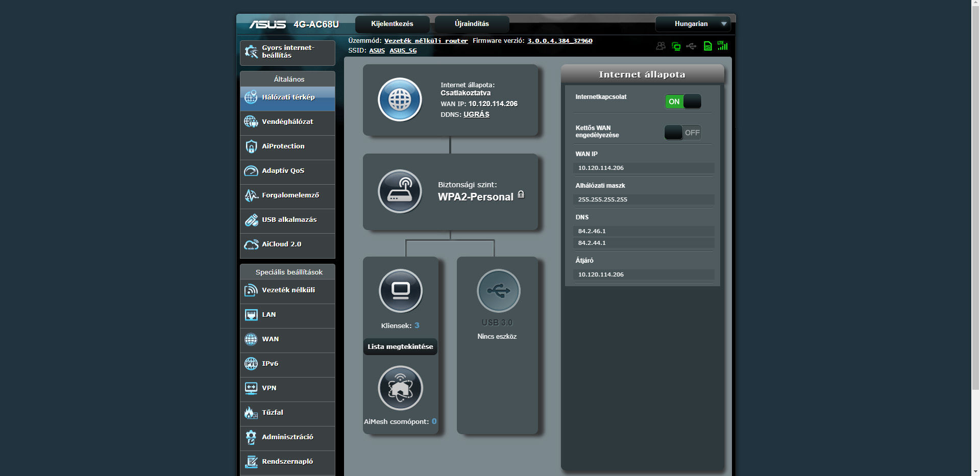Enable the Kettős WAN toggle
Viewport: 980px width, 476px height.
click(683, 133)
